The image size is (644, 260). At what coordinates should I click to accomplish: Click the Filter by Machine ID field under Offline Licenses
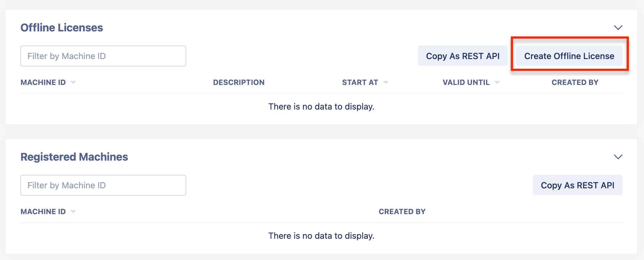(x=103, y=56)
